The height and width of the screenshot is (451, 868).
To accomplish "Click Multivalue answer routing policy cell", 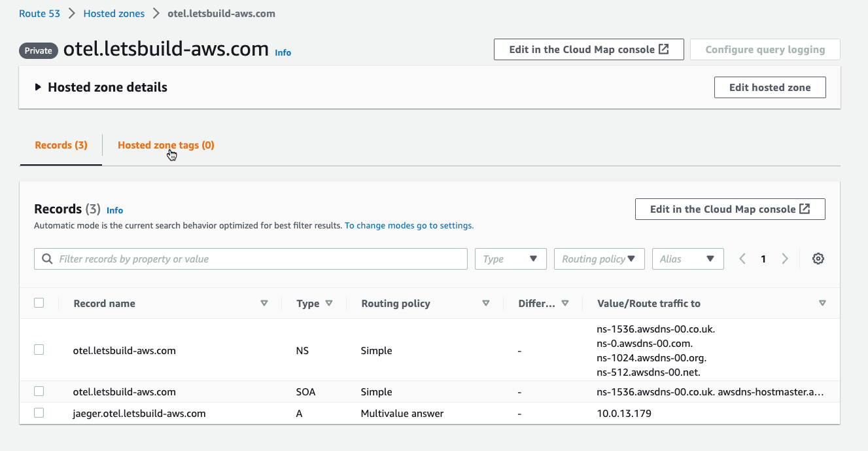I will point(402,413).
